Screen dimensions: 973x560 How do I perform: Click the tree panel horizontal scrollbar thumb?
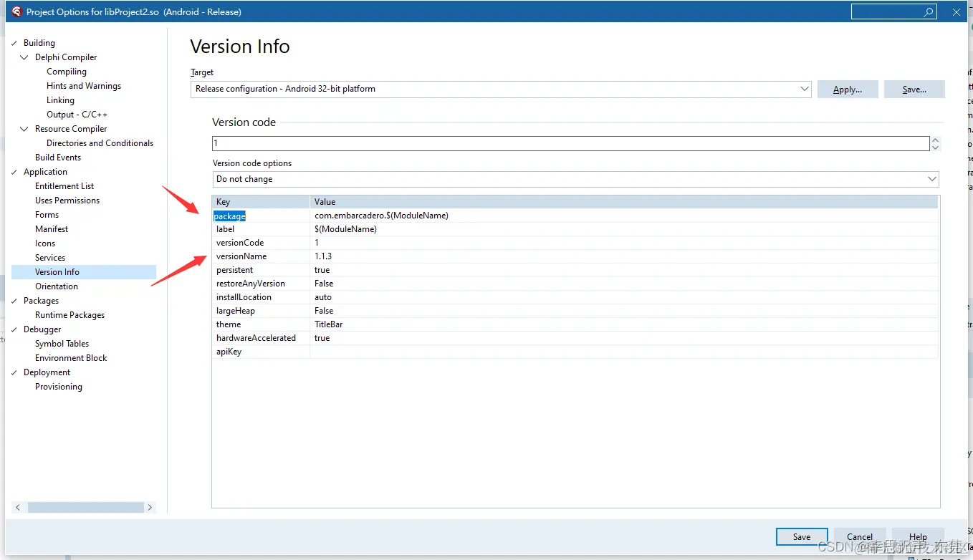click(85, 507)
